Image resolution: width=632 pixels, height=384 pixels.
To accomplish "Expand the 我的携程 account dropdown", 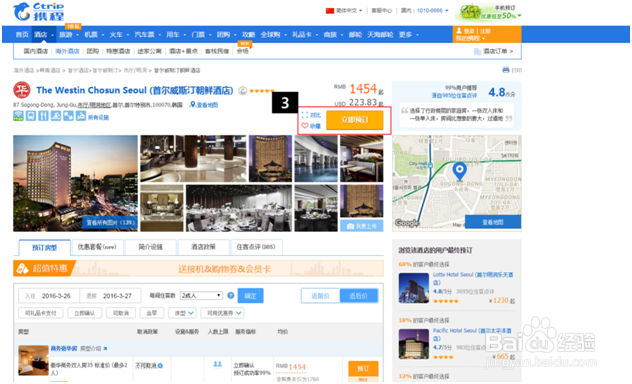I will pyautogui.click(x=470, y=38).
